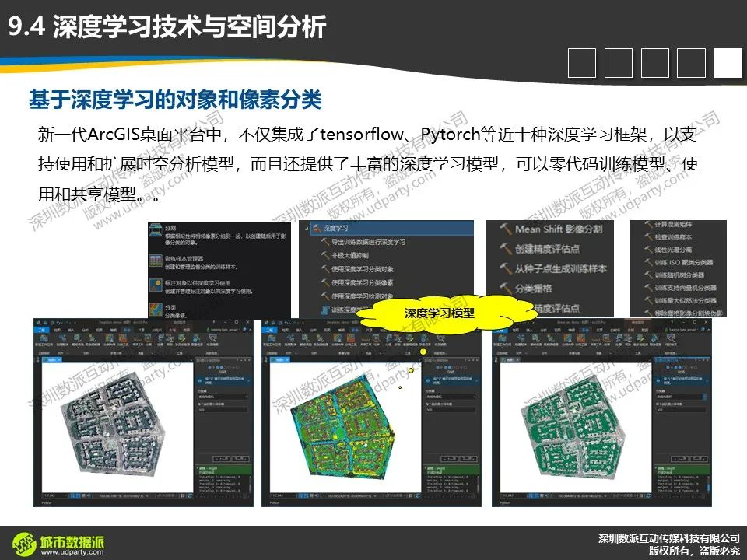Select map view tab in right ArcGIS window

coord(509,360)
